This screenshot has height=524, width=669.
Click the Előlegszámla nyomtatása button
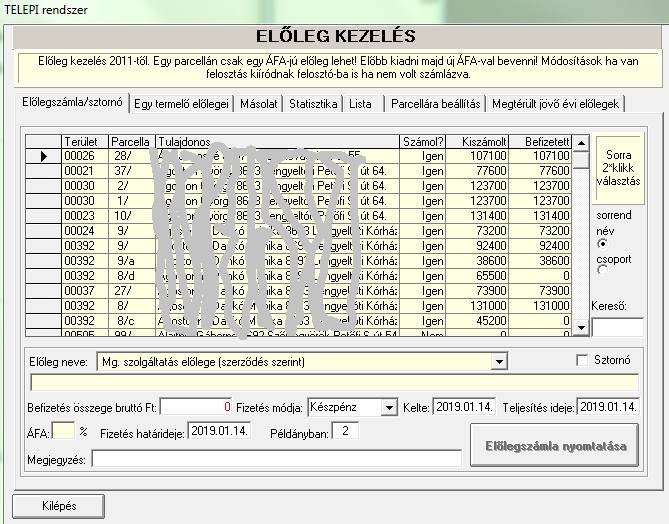coord(555,445)
